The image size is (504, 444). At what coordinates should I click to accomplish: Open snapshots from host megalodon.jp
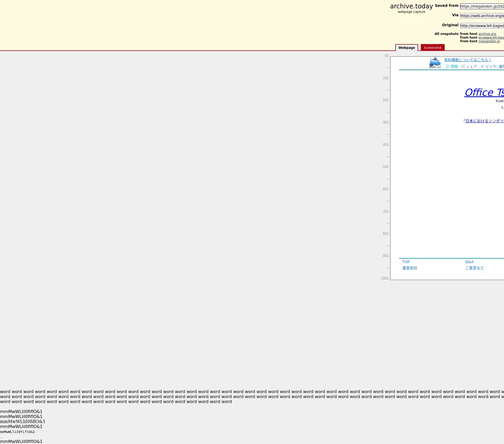[489, 41]
